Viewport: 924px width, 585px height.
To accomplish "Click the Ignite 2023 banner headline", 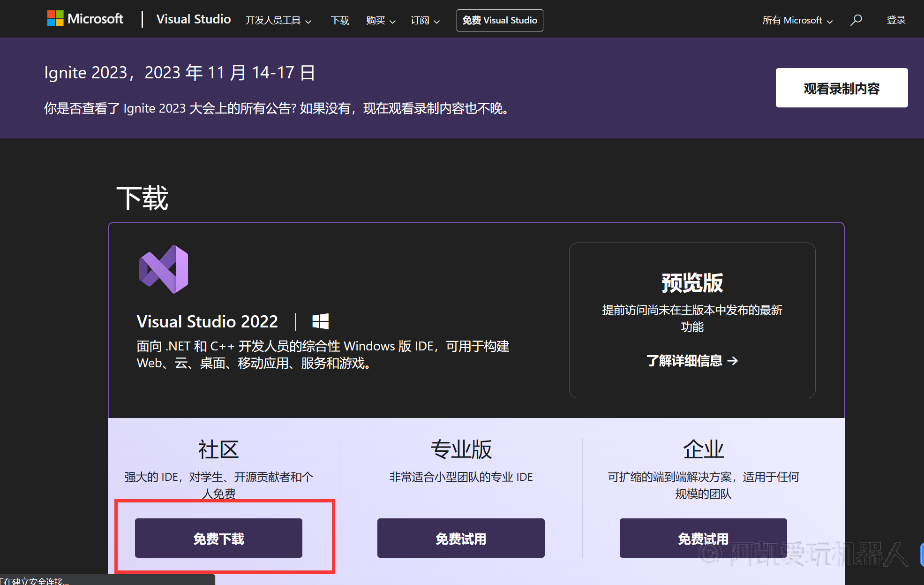I will pos(180,73).
